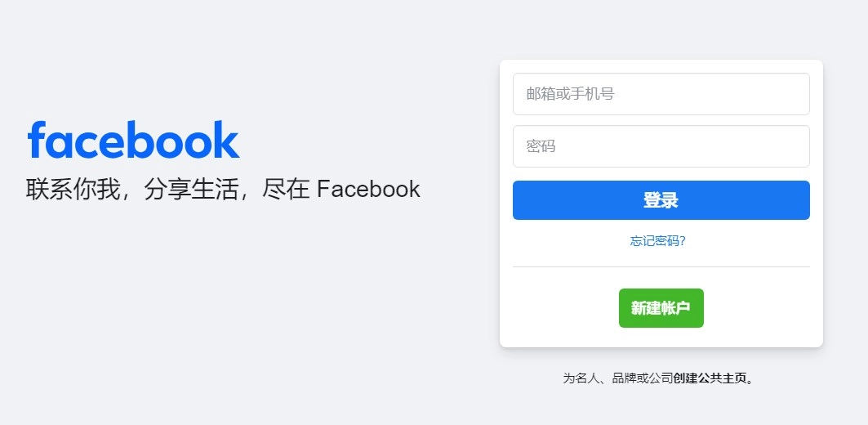This screenshot has height=425, width=868.
Task: Click the bold 创建公共主页 text below the card
Action: tap(710, 379)
